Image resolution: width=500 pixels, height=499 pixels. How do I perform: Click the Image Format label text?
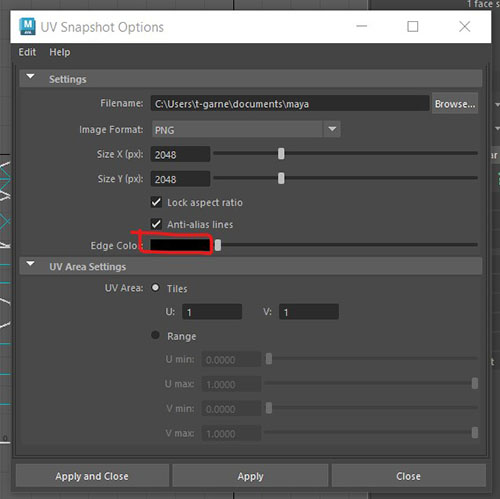(x=111, y=129)
